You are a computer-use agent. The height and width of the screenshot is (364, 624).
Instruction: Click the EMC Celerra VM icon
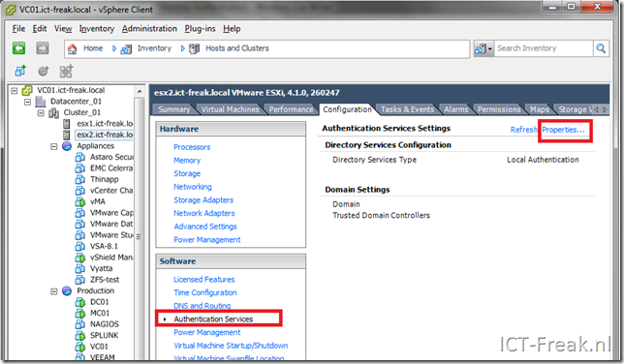(x=80, y=168)
